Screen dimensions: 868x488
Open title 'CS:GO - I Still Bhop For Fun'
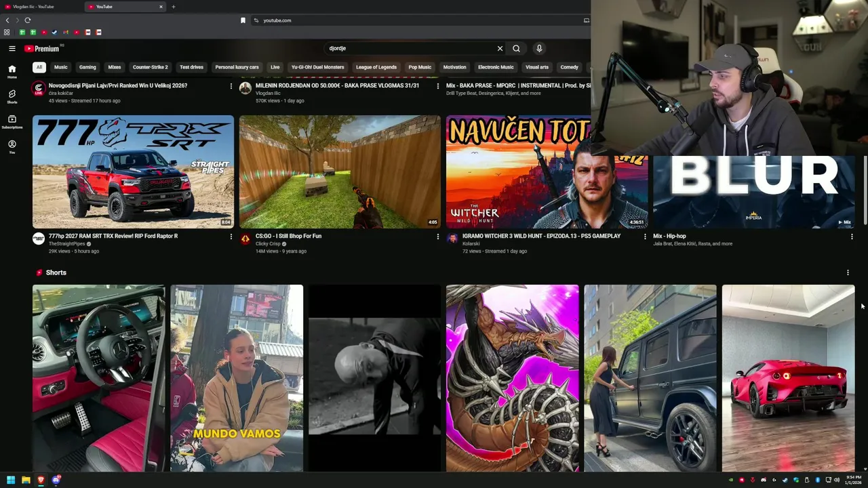point(288,237)
